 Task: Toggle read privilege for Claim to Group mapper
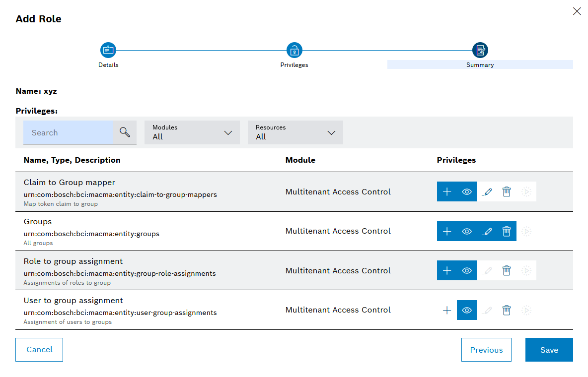pyautogui.click(x=467, y=191)
